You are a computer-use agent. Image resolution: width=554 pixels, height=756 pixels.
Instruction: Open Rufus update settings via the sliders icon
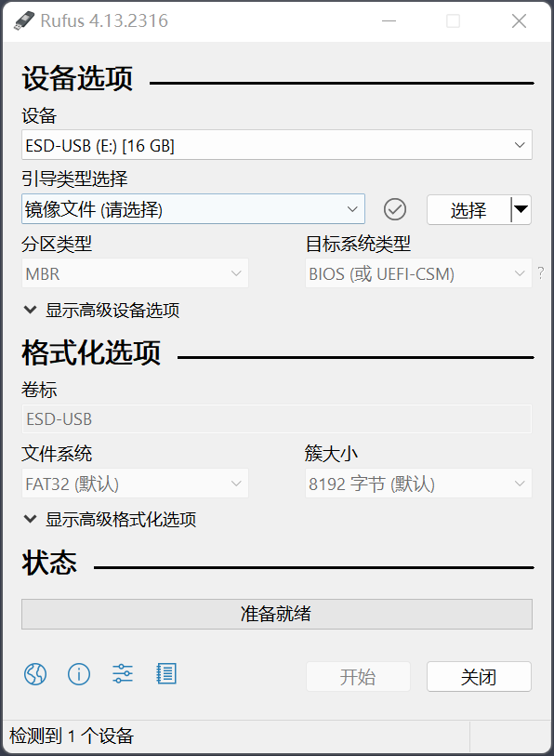click(122, 674)
